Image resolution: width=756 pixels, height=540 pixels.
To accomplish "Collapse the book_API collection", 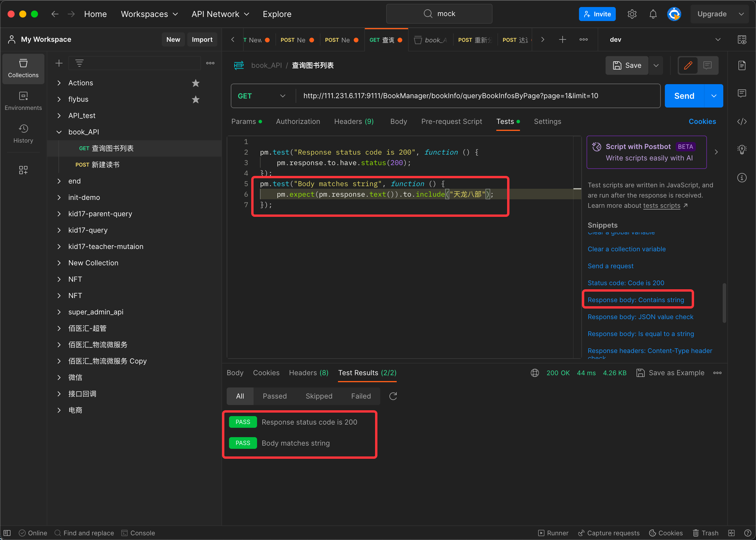I will pos(59,132).
